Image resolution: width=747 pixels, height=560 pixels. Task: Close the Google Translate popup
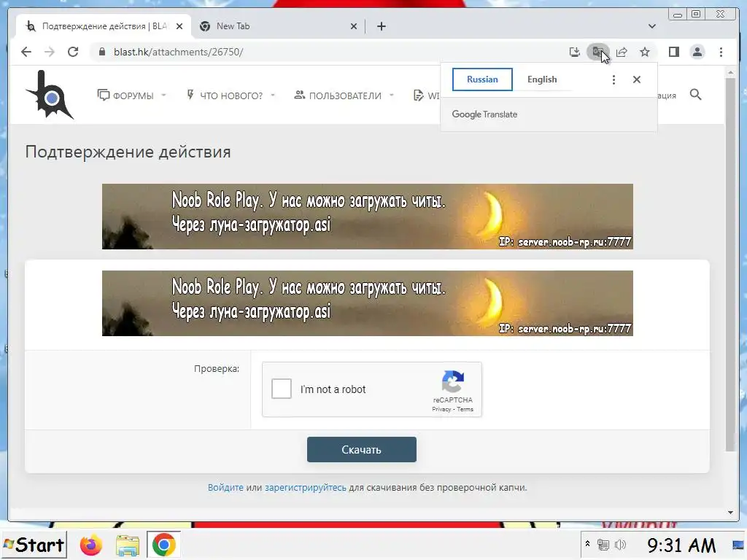pos(636,79)
